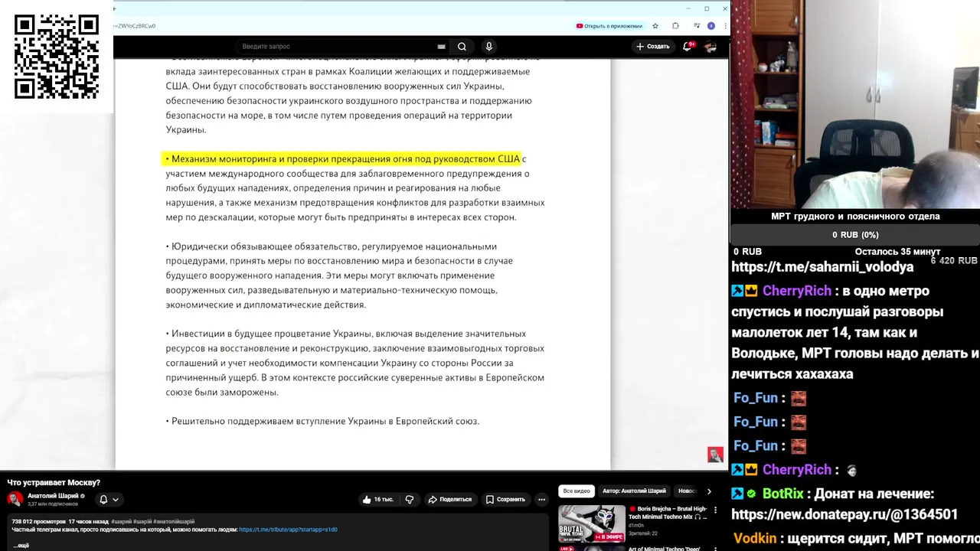Click paragraph 'Юридически обязывающее обязательство'
This screenshot has width=980, height=551.
(x=339, y=275)
